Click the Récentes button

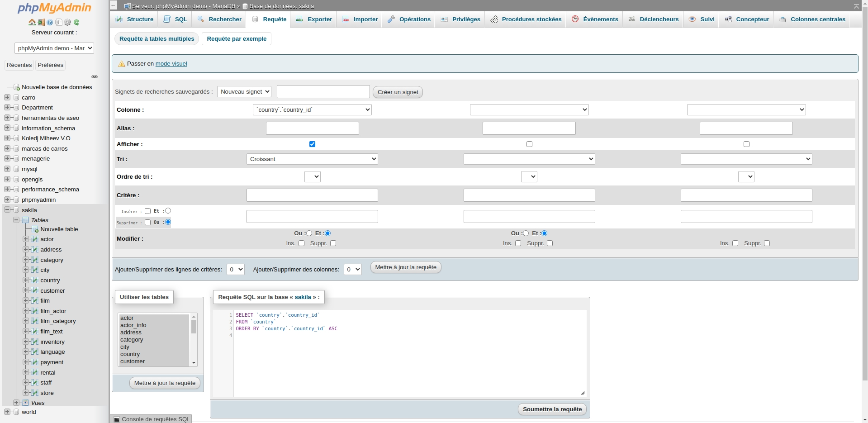tap(19, 65)
